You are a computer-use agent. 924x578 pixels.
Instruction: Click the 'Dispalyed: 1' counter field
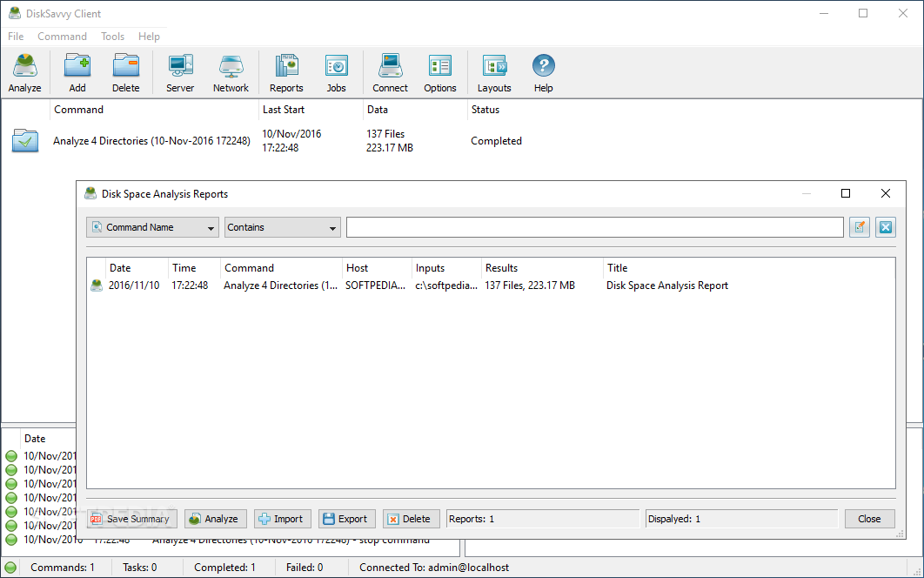[x=741, y=519]
